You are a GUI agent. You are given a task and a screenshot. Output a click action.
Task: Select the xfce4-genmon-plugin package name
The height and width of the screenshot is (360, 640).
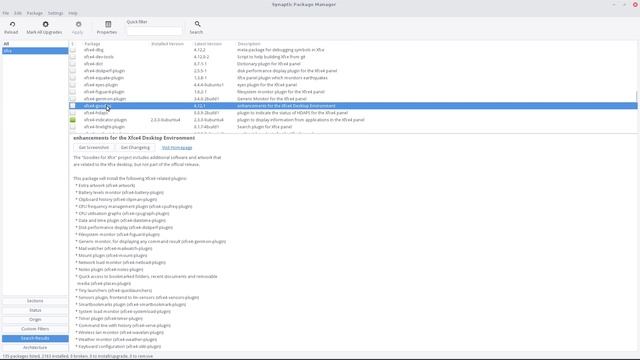coord(105,99)
